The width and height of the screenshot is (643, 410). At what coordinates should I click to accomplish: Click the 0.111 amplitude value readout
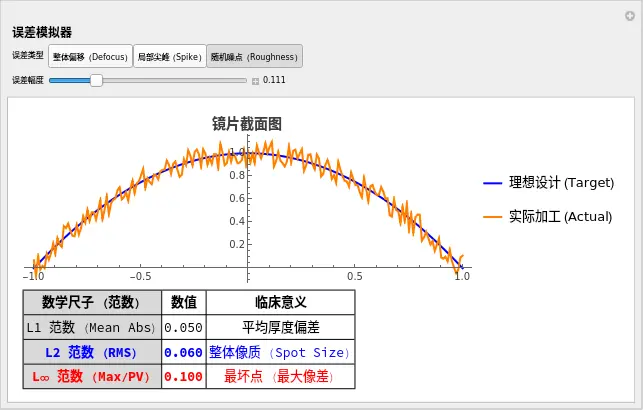pyautogui.click(x=274, y=80)
